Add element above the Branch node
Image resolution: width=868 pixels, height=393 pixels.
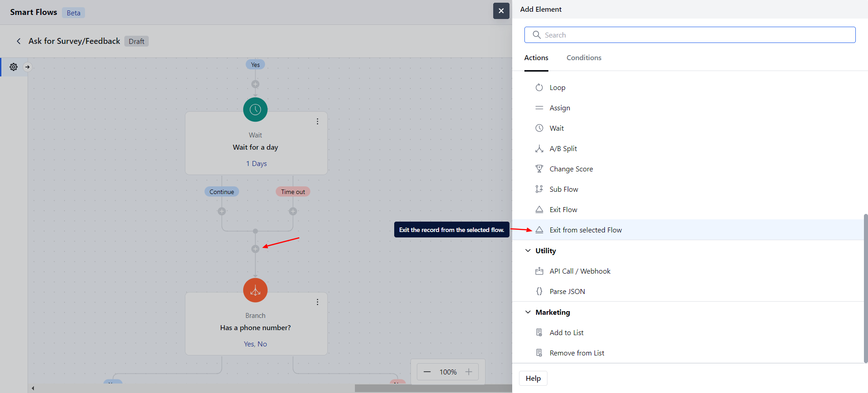(255, 249)
